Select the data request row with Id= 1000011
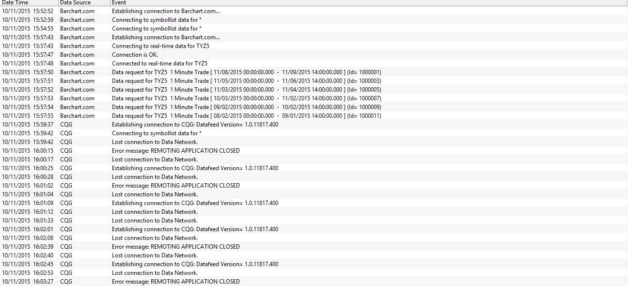 [246, 116]
